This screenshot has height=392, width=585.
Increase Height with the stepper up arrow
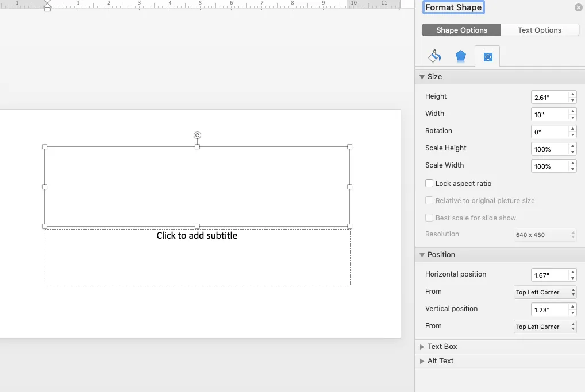573,94
